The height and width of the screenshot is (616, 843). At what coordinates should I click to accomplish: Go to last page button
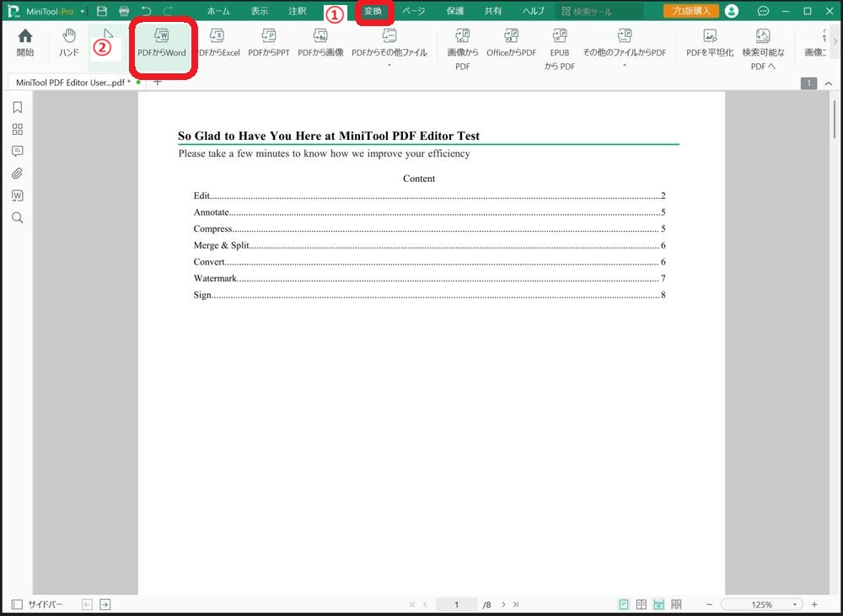[516, 604]
